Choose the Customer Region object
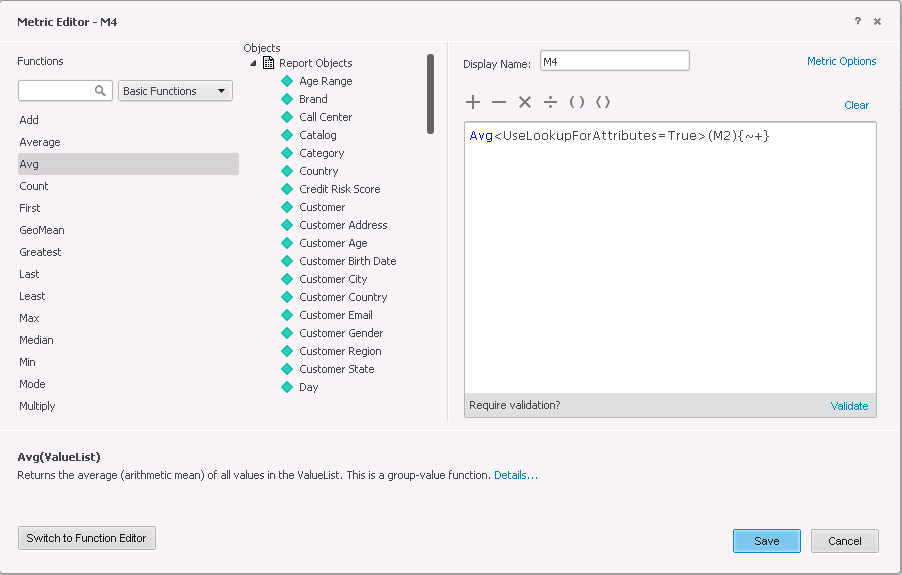The height and width of the screenshot is (575, 902). (340, 351)
